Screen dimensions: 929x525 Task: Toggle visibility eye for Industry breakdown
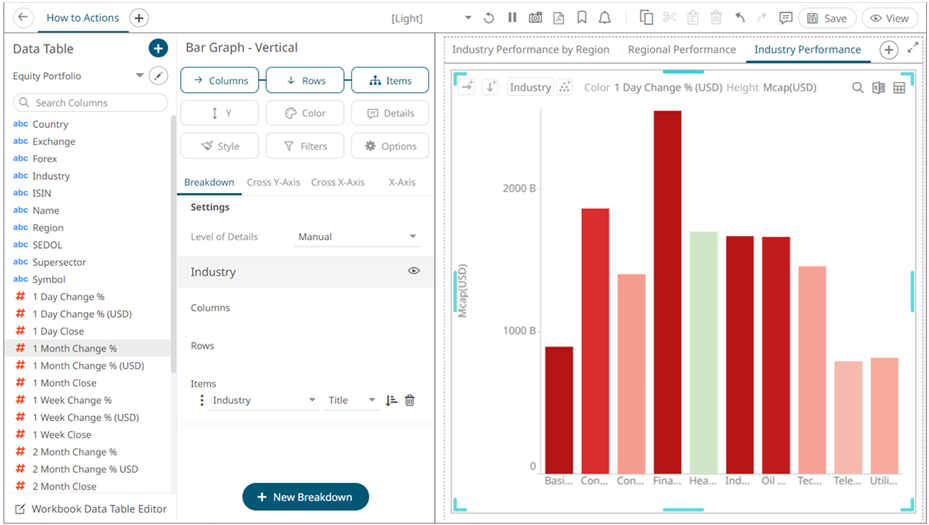[413, 271]
